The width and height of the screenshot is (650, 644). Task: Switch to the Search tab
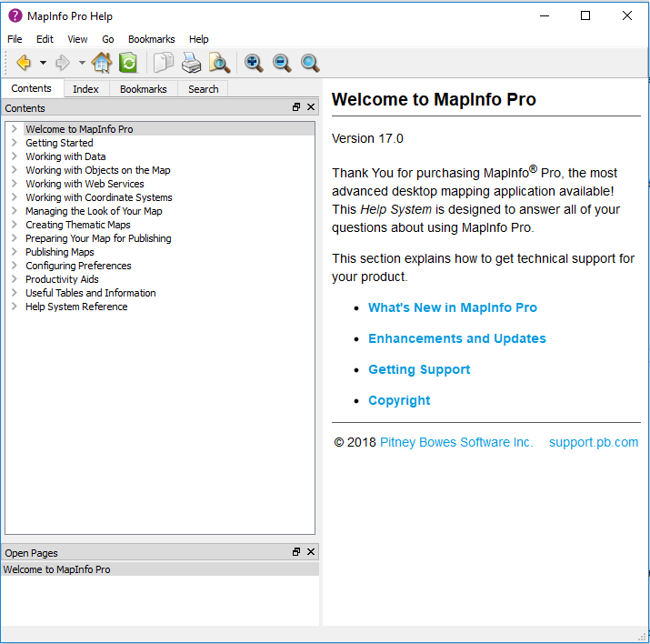pyautogui.click(x=203, y=89)
